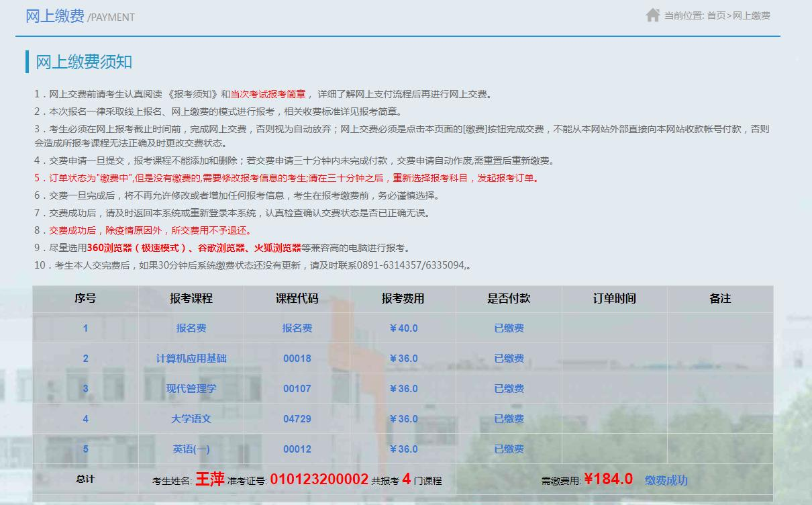Click the total fee ¥184.0
The height and width of the screenshot is (505, 812).
(608, 479)
